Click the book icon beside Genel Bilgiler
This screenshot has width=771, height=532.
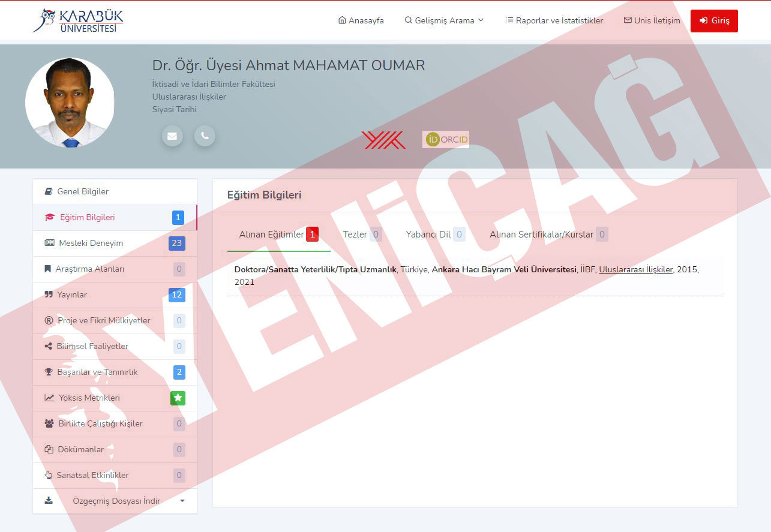[49, 192]
